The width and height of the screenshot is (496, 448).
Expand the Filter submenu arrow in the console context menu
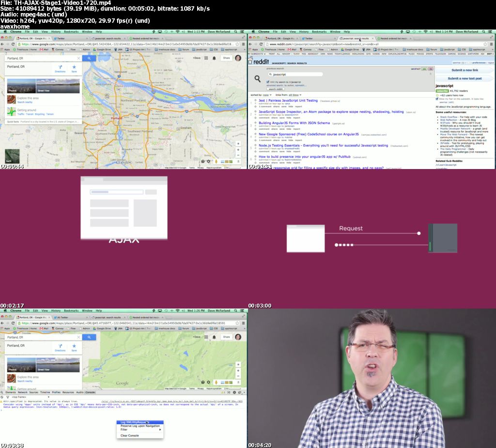pos(160,430)
